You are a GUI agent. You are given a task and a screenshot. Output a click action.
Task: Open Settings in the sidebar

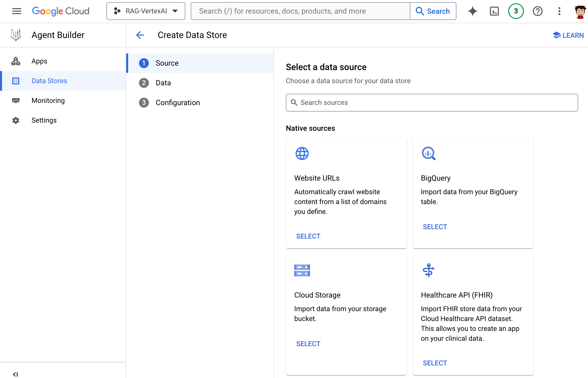click(44, 120)
